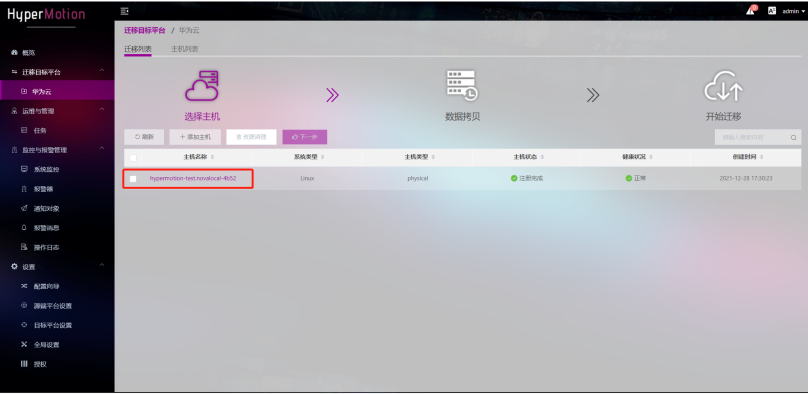Open the alert warning triangle notifications
The width and height of the screenshot is (808, 394).
pos(750,11)
